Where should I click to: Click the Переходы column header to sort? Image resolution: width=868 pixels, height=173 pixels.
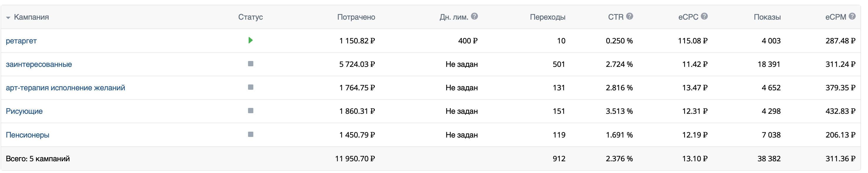pos(548,17)
